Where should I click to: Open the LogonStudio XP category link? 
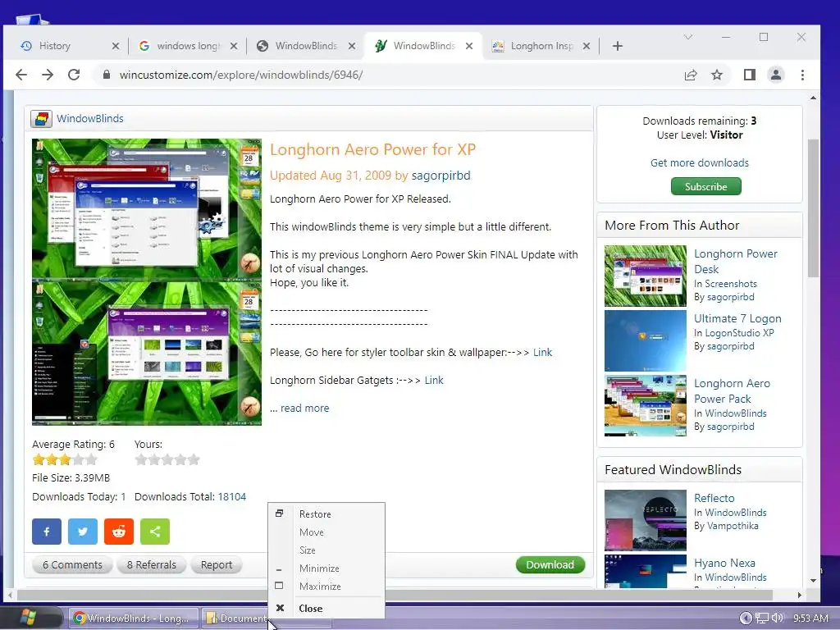point(739,333)
